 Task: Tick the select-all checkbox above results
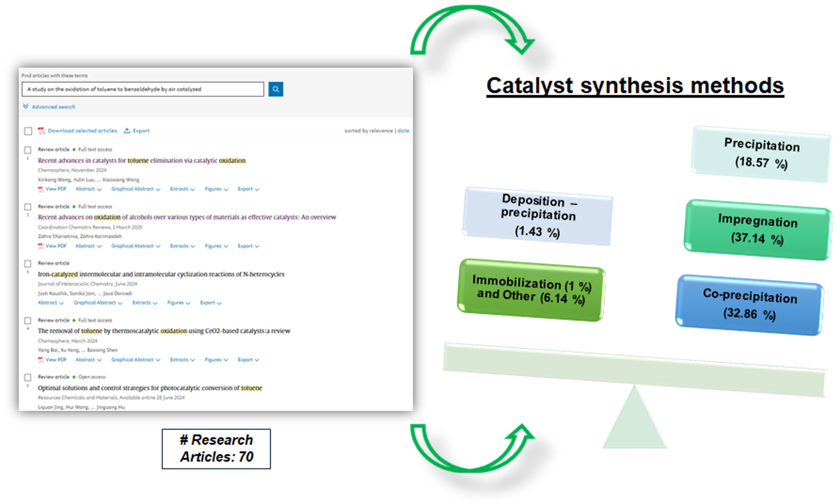pos(28,131)
